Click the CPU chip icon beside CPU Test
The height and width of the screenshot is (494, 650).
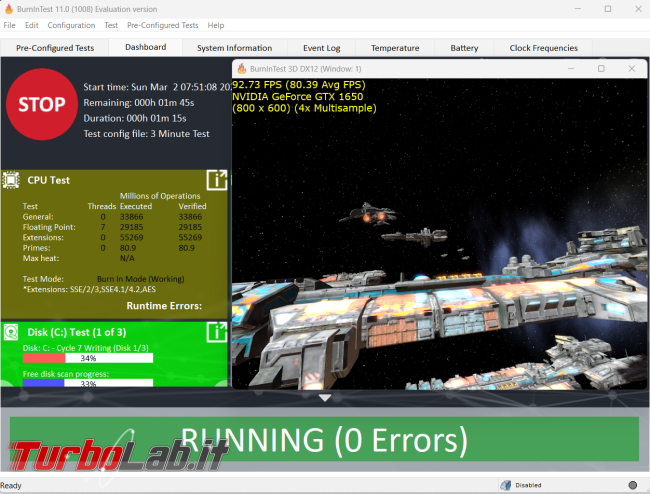click(x=11, y=180)
